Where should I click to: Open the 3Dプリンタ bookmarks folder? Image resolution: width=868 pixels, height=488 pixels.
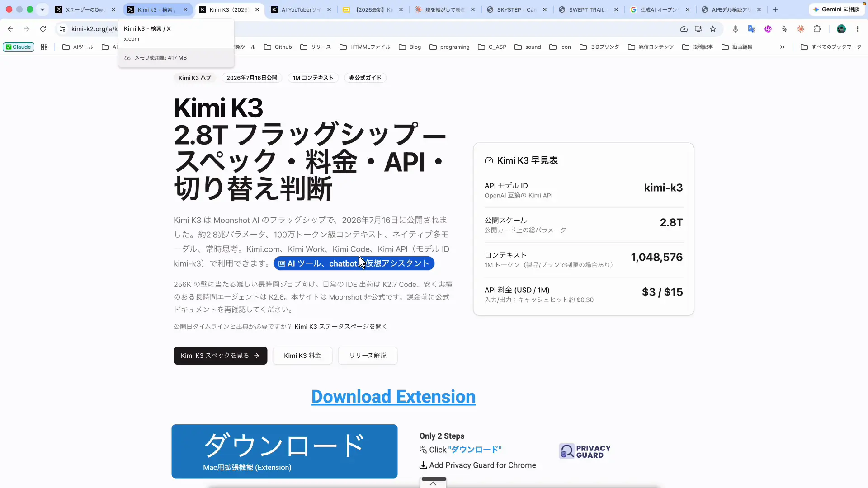point(599,47)
